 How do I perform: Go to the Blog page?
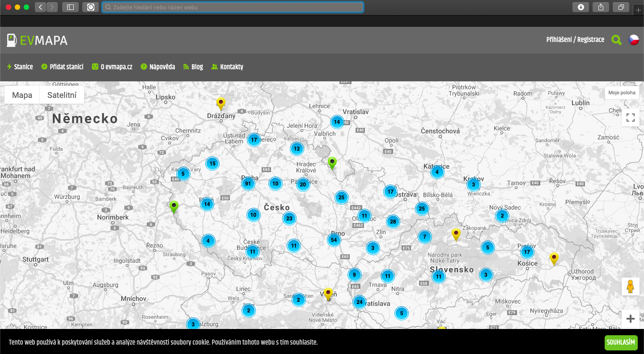(193, 67)
